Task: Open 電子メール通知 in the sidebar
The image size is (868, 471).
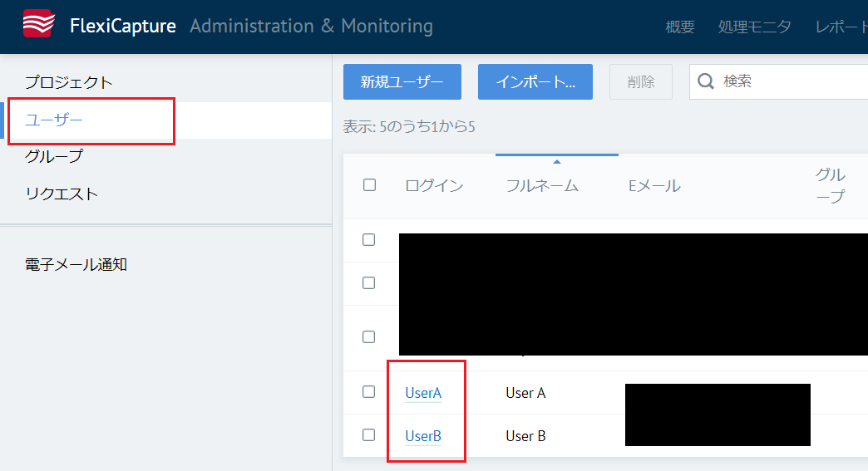Action: click(x=76, y=265)
